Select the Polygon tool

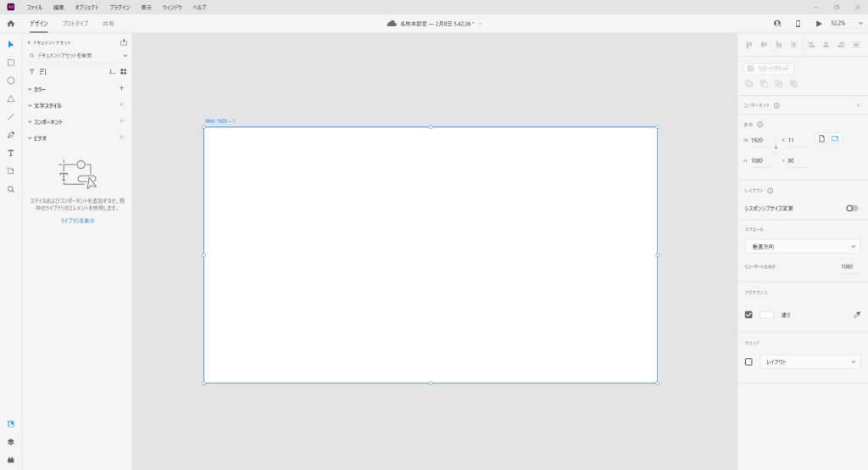point(11,98)
